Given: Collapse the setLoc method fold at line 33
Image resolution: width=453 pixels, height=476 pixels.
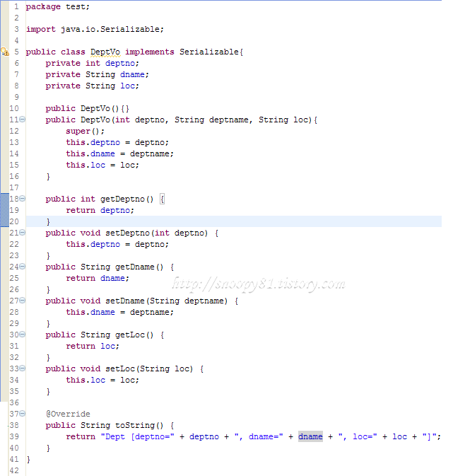Looking at the screenshot, I should coord(23,368).
